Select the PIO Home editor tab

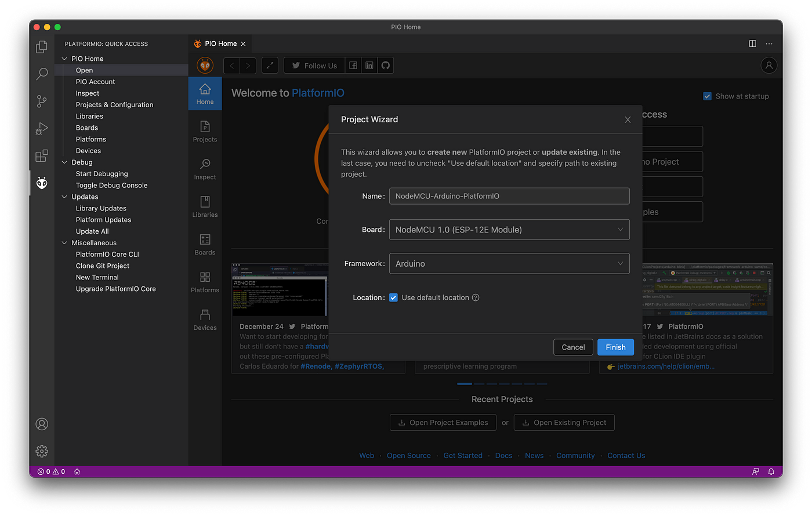pos(220,43)
